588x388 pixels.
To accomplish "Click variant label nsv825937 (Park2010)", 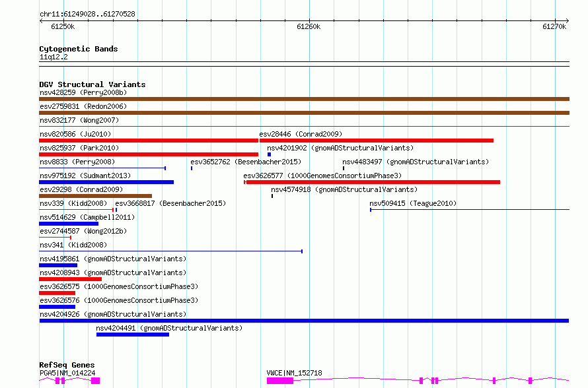I will [x=79, y=148].
